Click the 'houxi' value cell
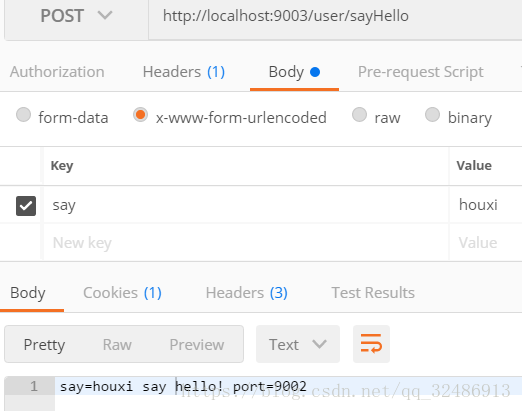This screenshot has height=411, width=522. click(x=486, y=205)
